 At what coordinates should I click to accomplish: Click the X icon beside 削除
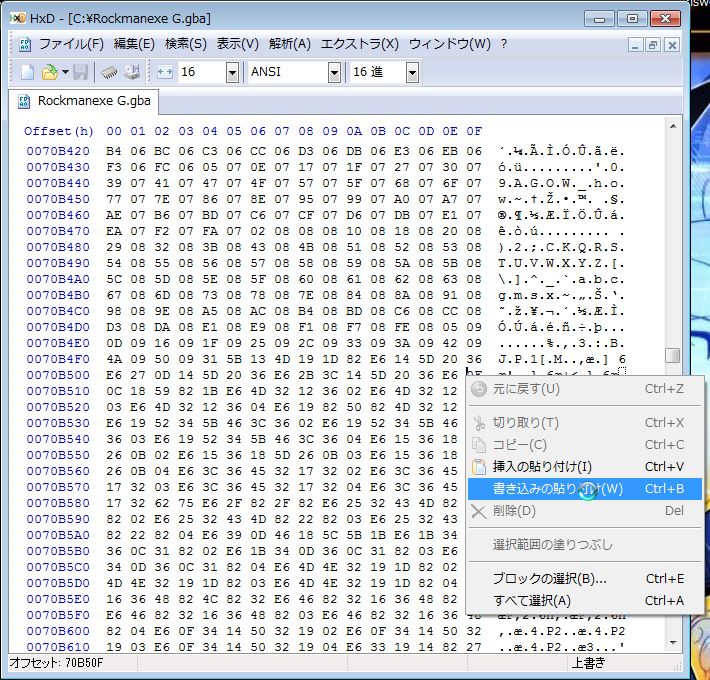coord(479,512)
